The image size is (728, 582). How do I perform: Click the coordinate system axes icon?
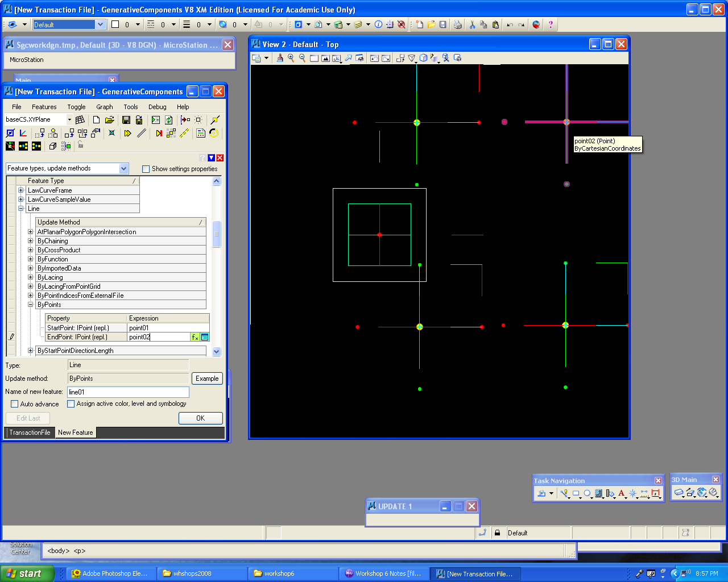tap(23, 133)
